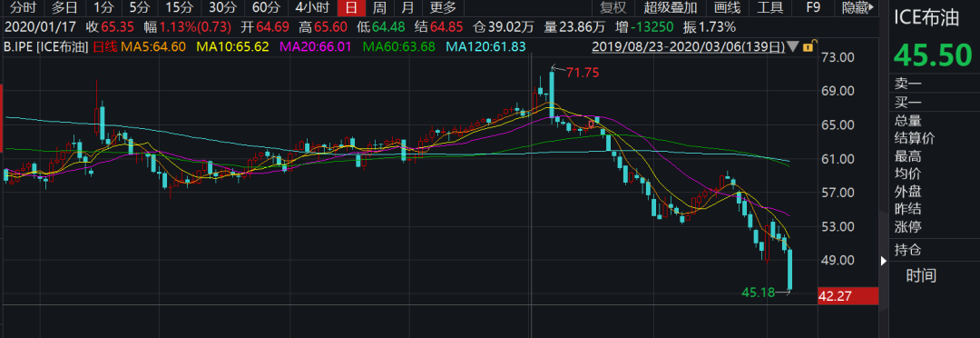Switch to the 4小时 four-hour period
The image size is (980, 338).
(312, 7)
